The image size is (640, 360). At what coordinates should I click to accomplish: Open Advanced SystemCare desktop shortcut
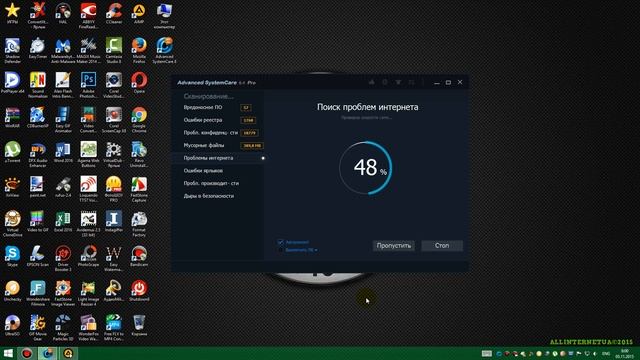coord(164,50)
